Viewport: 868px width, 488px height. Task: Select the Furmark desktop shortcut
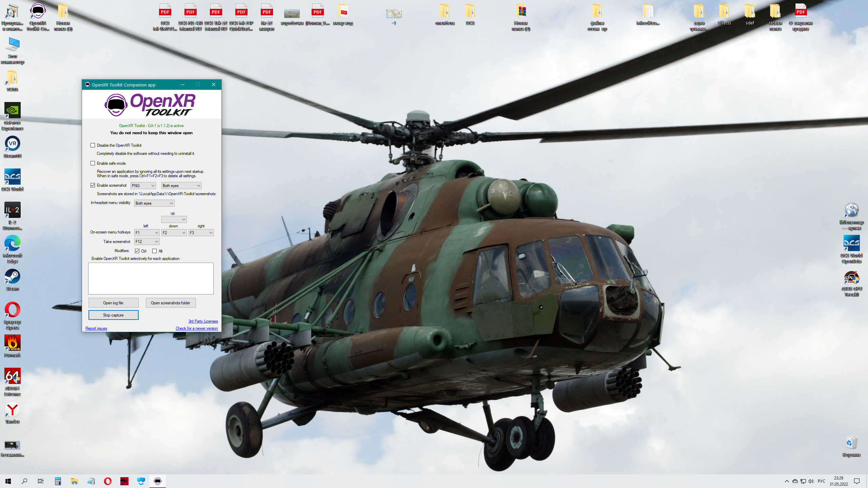point(13,346)
